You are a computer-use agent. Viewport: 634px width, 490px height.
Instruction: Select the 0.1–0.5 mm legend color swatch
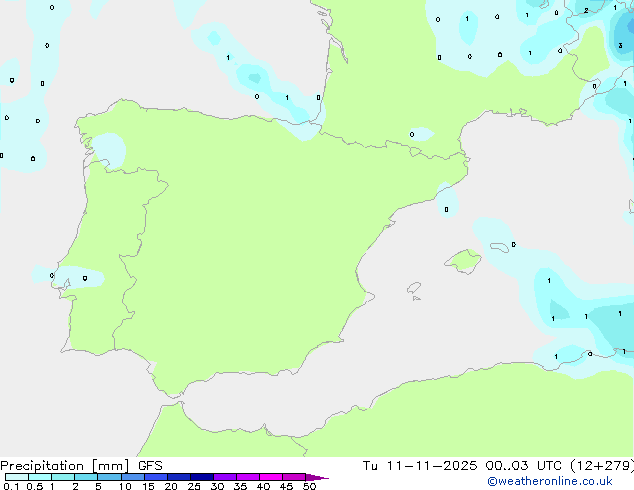pos(17,477)
